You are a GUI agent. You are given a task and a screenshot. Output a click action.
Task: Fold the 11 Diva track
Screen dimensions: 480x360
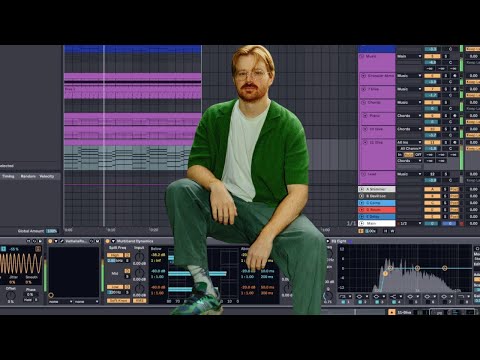364,142
